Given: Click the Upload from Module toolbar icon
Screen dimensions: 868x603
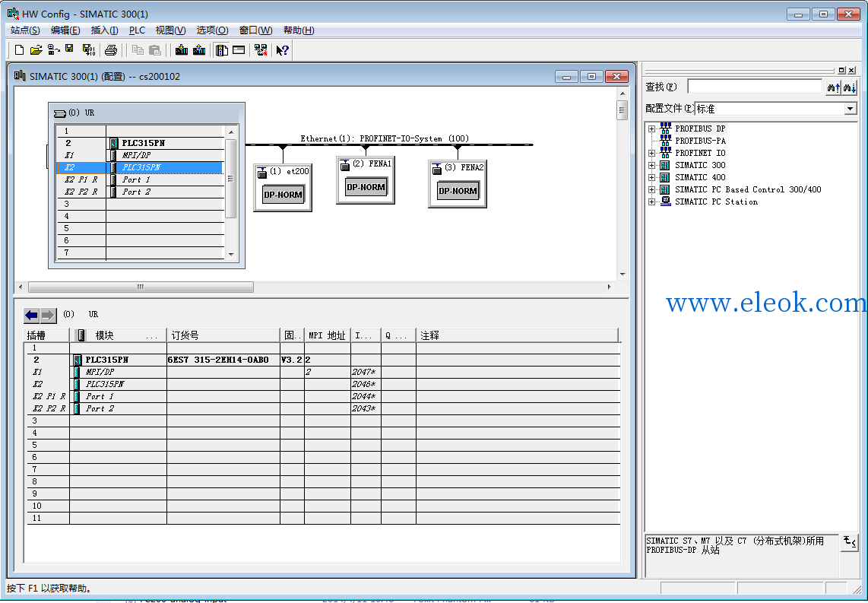Looking at the screenshot, I should 199,50.
